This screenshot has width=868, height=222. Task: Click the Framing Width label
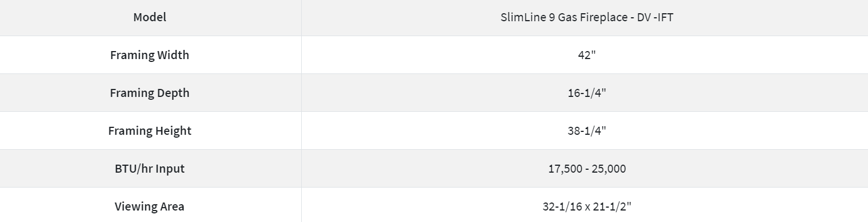[150, 55]
